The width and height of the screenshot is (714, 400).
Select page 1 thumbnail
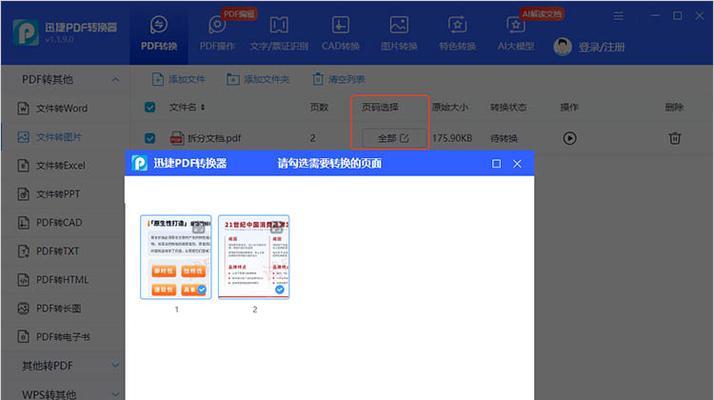point(176,257)
